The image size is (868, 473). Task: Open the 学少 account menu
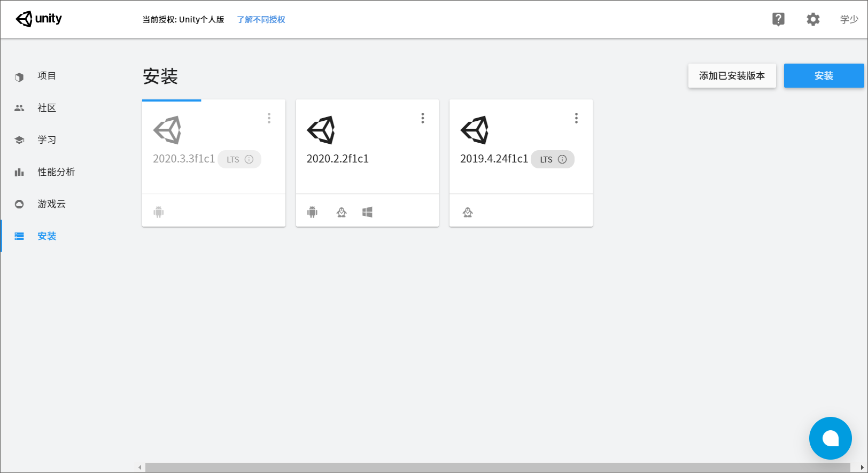[849, 20]
